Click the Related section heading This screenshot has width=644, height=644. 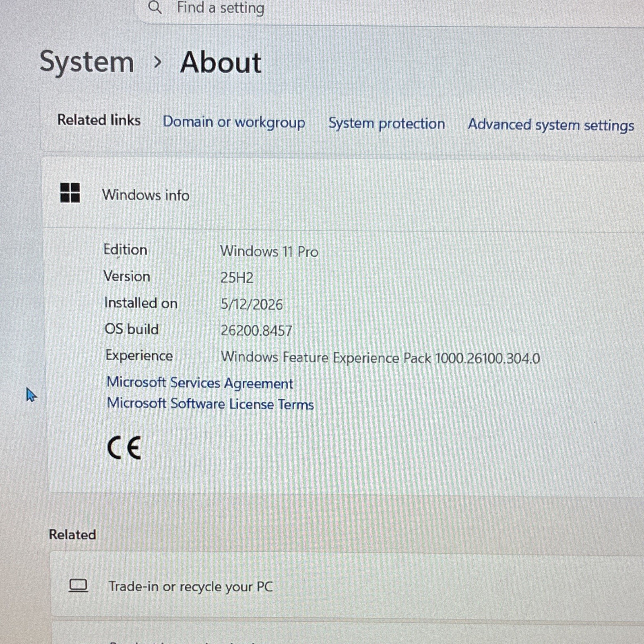click(x=72, y=535)
